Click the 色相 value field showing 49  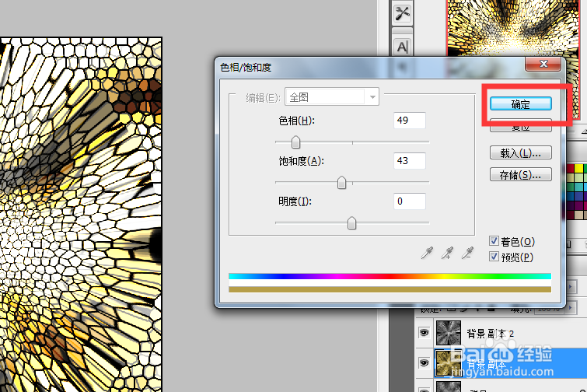[410, 121]
